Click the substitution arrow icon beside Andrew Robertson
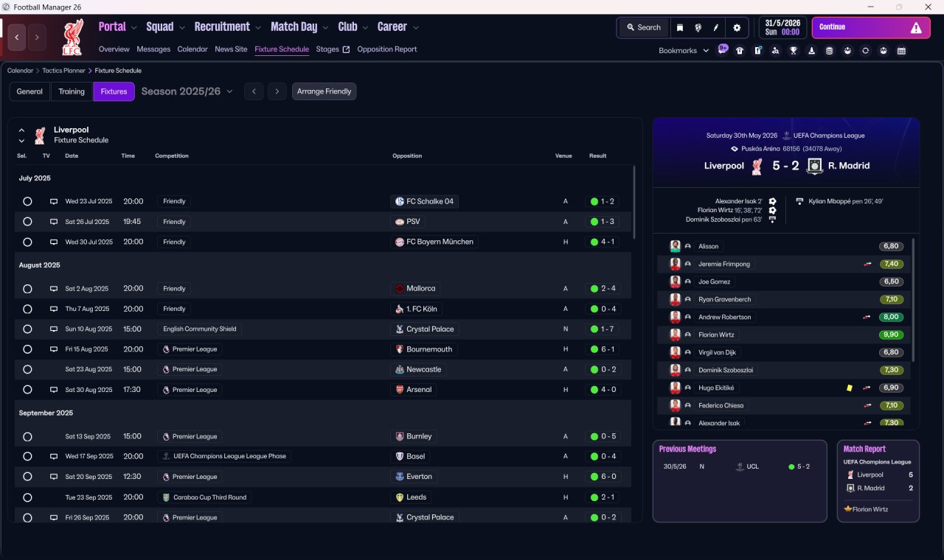Viewport: 944px width, 560px height. (867, 318)
